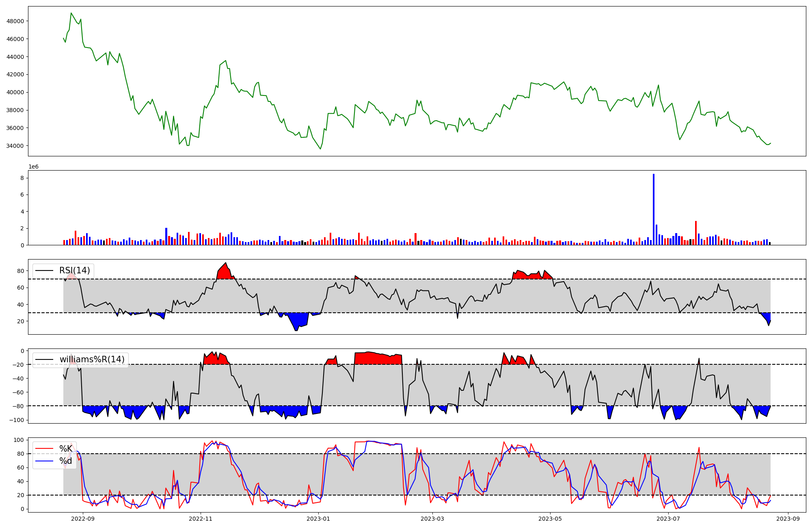
Task: Click the 2023-01 date tick label
Action: point(318,519)
